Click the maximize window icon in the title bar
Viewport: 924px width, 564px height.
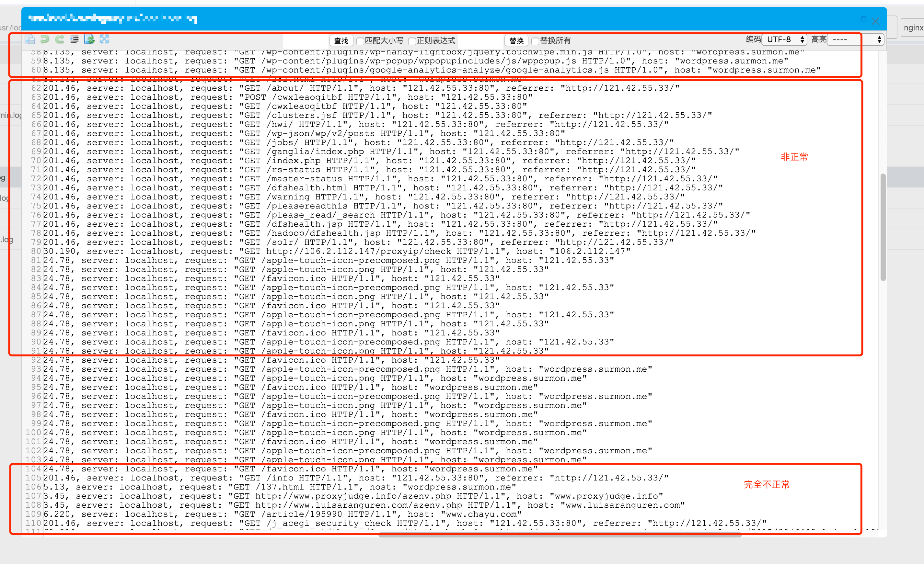[864, 19]
